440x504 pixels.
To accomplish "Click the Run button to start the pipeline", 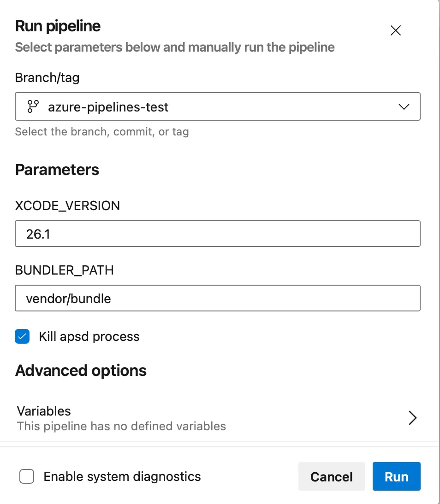I will click(396, 477).
